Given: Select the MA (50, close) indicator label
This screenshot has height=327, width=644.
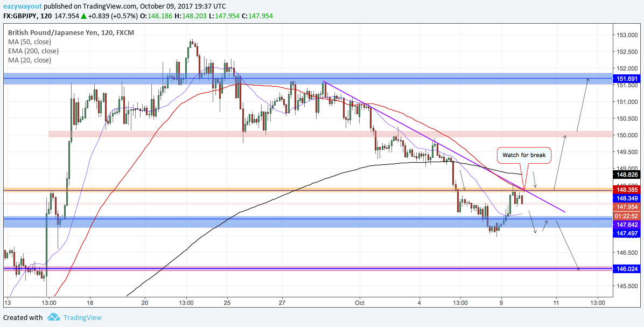Looking at the screenshot, I should 29,41.
